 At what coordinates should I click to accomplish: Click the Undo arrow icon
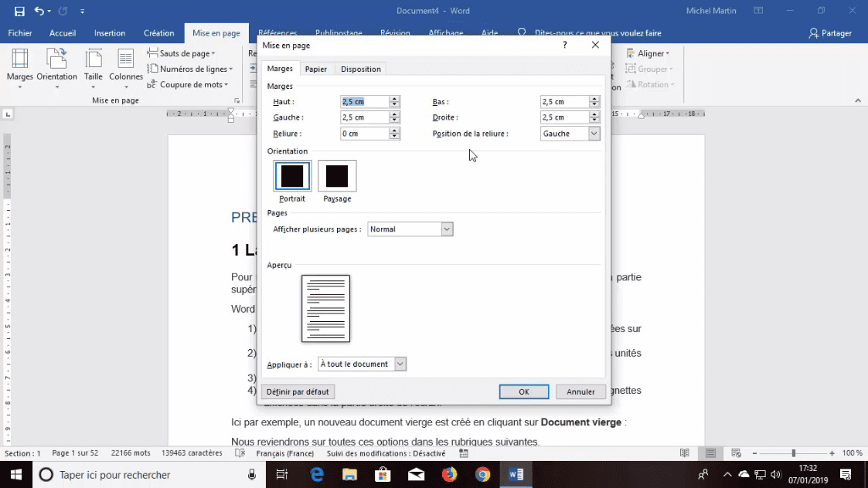[x=39, y=11]
